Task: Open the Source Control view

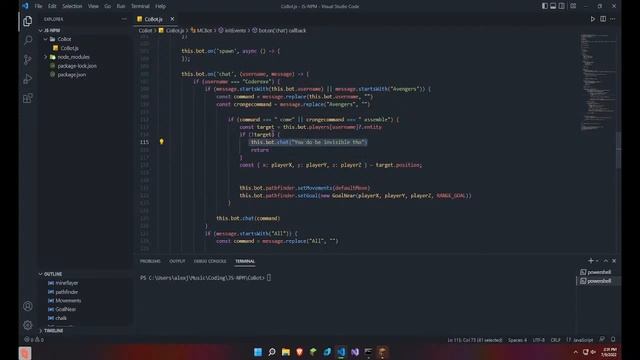Action: click(28, 60)
